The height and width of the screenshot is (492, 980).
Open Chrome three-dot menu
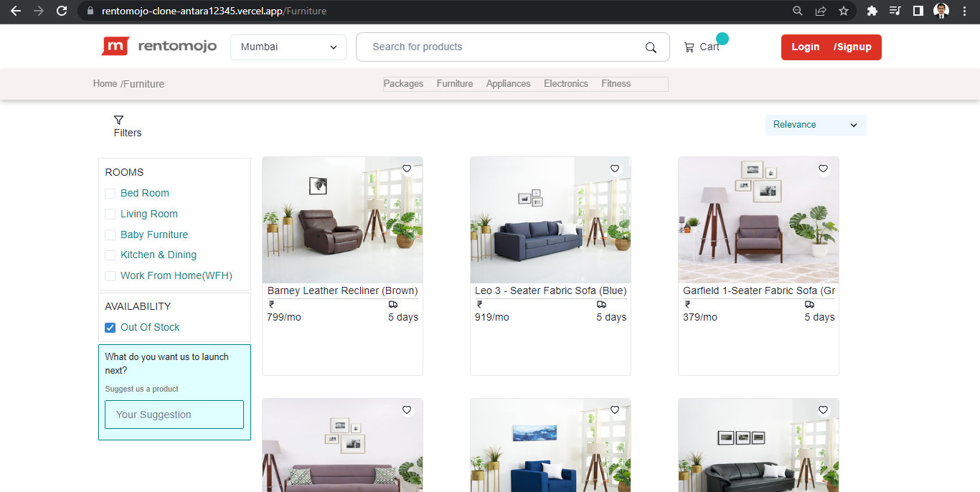(x=965, y=11)
